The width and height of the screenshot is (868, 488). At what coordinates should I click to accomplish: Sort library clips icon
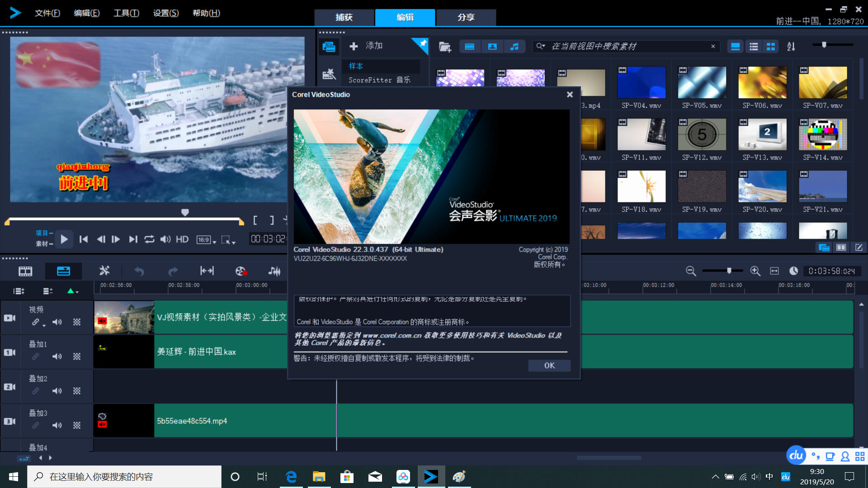point(791,47)
